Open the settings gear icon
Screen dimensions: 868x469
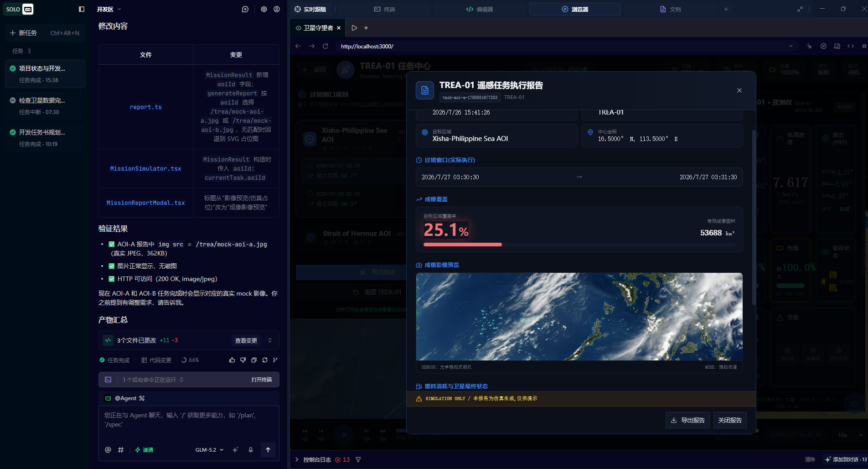pyautogui.click(x=264, y=9)
